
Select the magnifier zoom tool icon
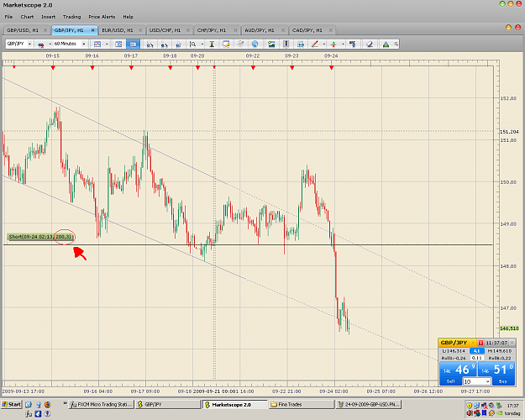tap(193, 44)
